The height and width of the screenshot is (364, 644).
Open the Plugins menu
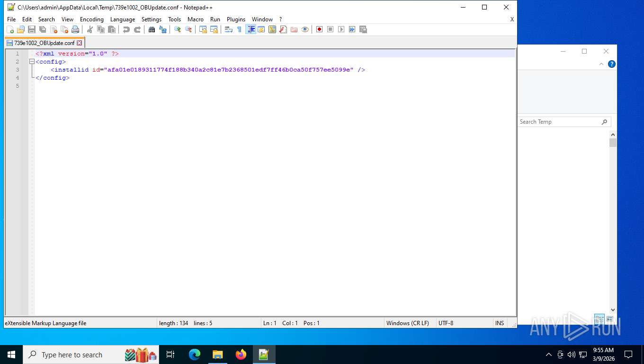236,19
